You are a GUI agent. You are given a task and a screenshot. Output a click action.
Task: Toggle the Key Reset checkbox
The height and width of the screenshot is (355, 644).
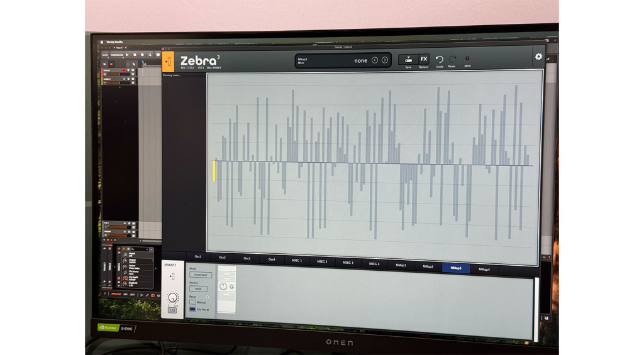click(x=192, y=309)
